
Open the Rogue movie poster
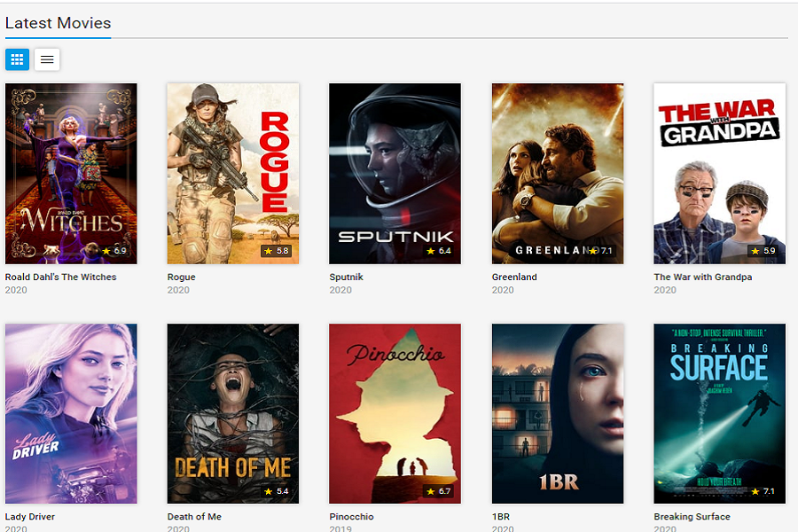pyautogui.click(x=233, y=174)
